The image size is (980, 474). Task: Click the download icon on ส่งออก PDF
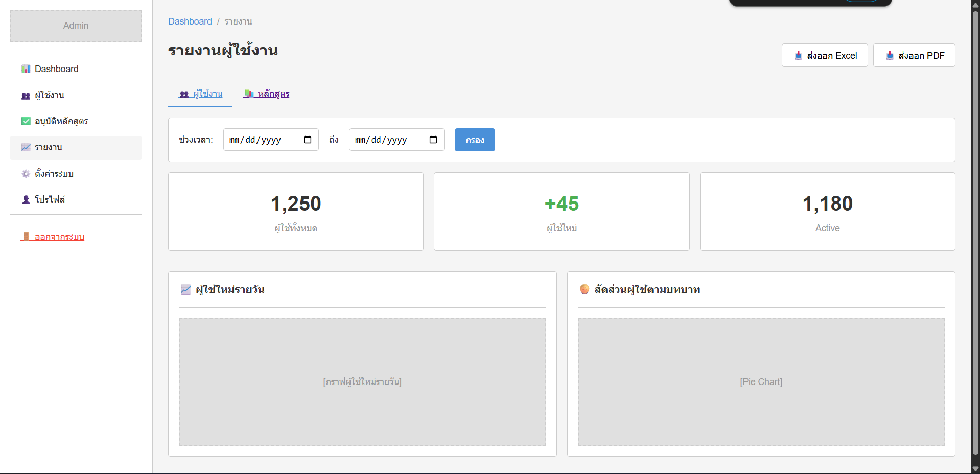click(x=890, y=55)
